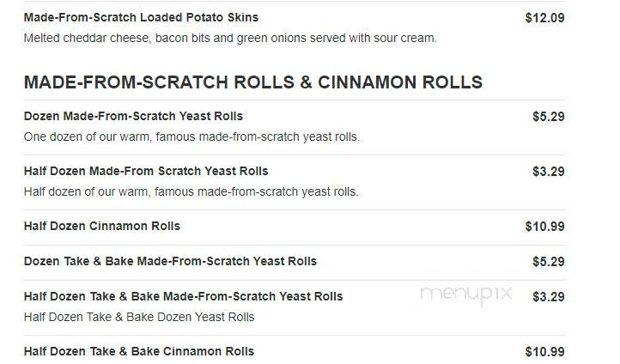
Task: Click the $5.29 Dozen Take & Bake price
Action: coord(548,262)
